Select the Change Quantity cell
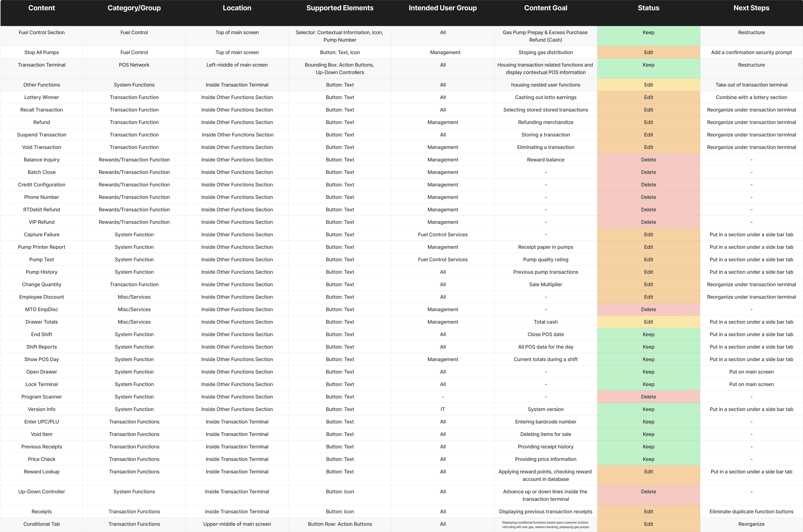Image resolution: width=803 pixels, height=532 pixels. [41, 285]
